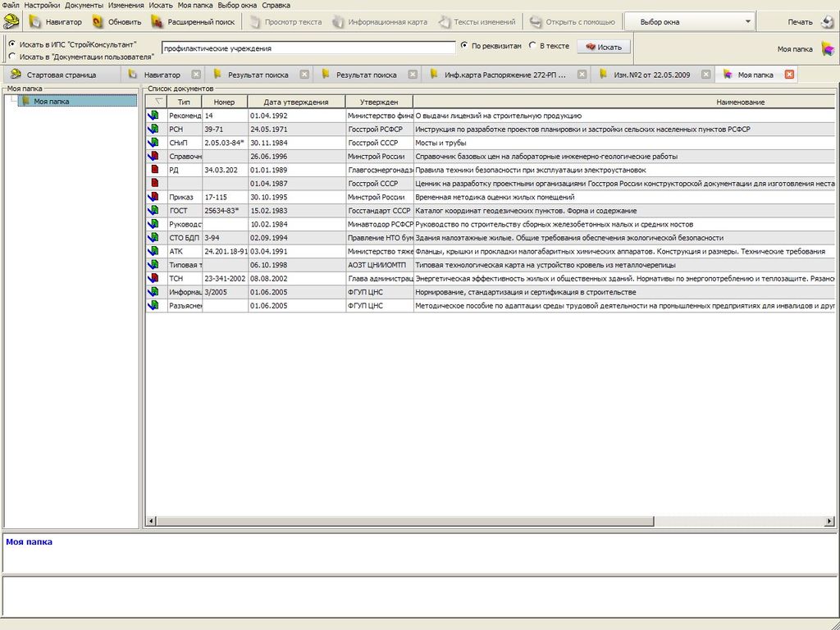Switch to Изм.№2 от 22.05.2009 tab
The image size is (840, 630).
coord(651,75)
